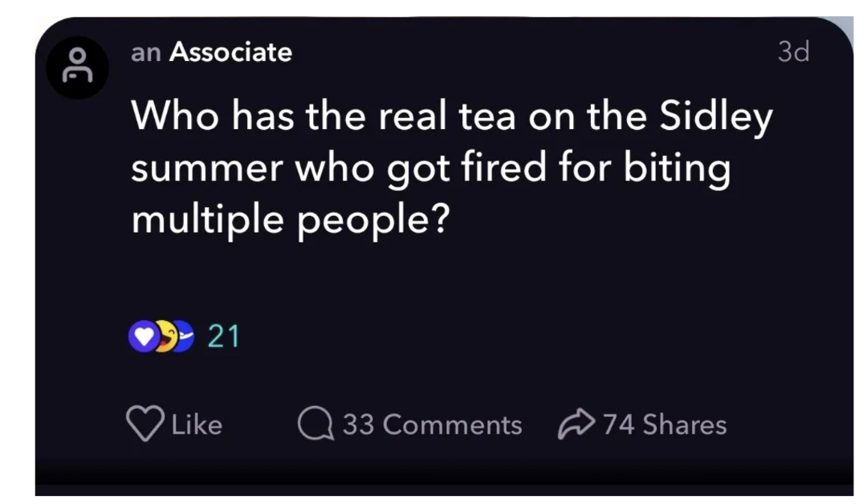Viewport: 867px width, 504px height.
Task: Click the multiple people? line of the post
Action: click(289, 217)
